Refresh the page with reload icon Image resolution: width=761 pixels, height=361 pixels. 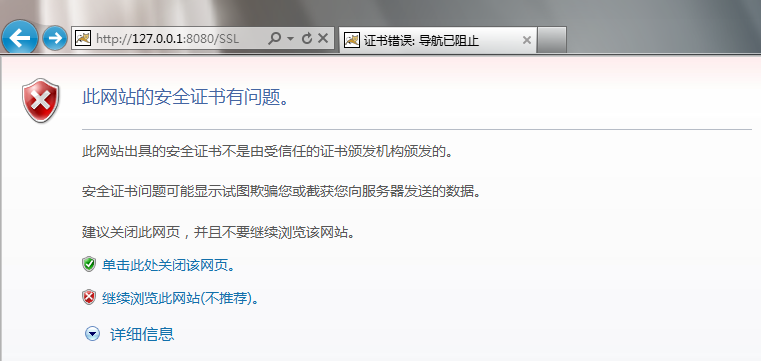tap(307, 38)
